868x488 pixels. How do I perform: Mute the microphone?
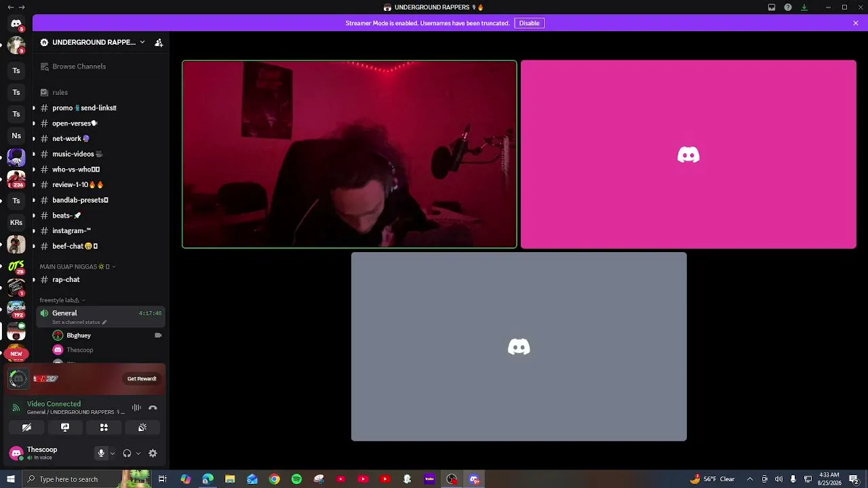(101, 453)
